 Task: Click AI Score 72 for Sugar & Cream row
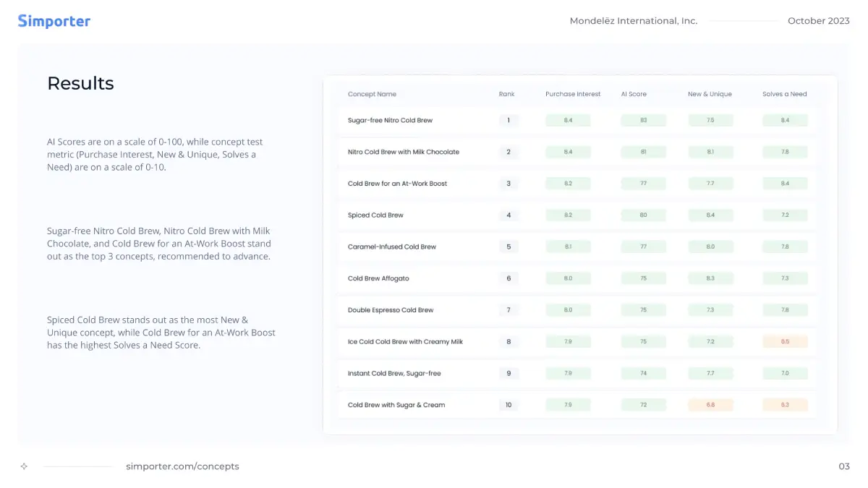pos(643,405)
